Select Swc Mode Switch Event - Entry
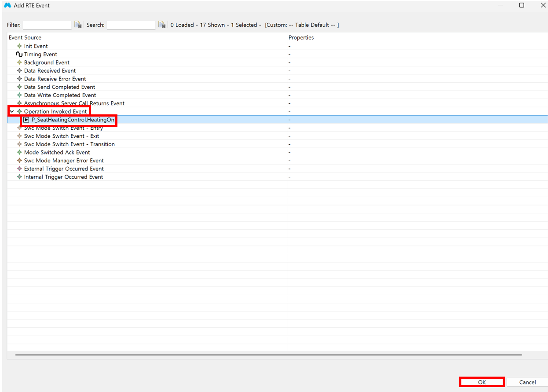The image size is (548, 392). coord(278,128)
